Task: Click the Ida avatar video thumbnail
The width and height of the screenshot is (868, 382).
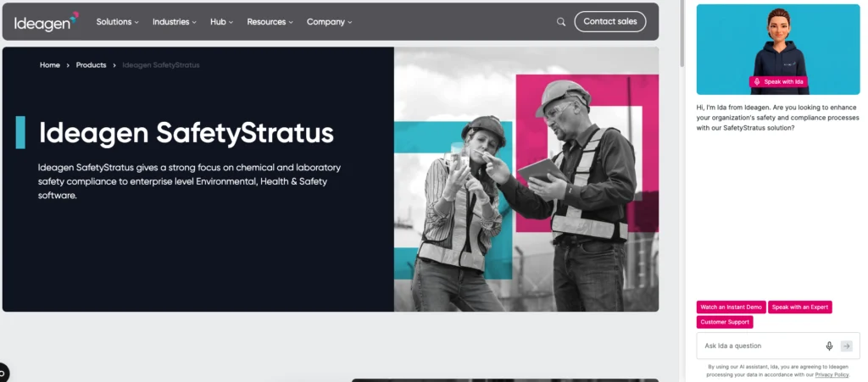Action: coord(778,49)
